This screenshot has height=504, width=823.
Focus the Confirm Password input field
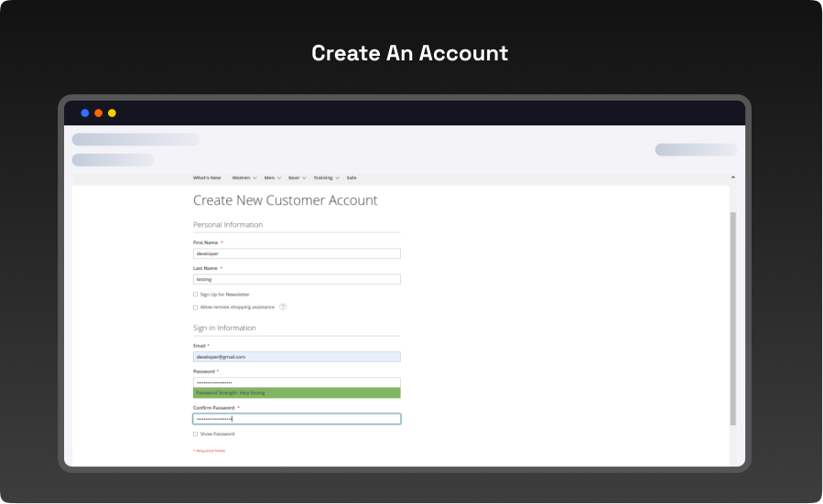(x=297, y=419)
